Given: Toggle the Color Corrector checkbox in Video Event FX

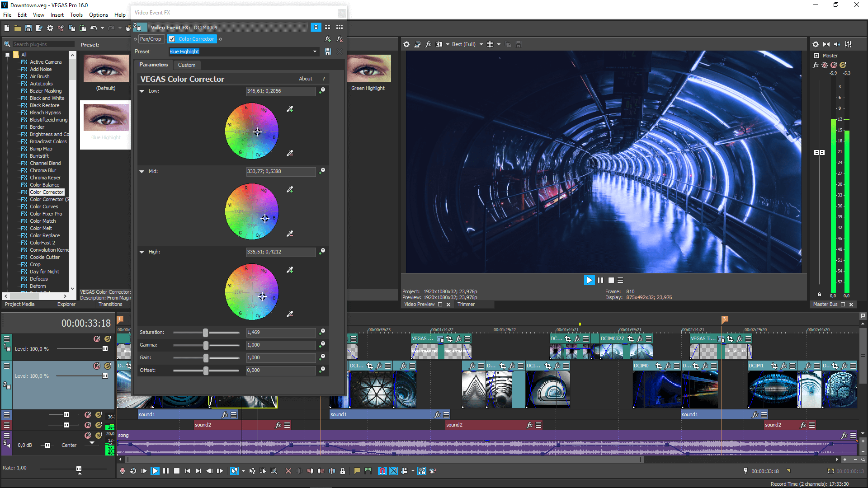Looking at the screenshot, I should (172, 39).
